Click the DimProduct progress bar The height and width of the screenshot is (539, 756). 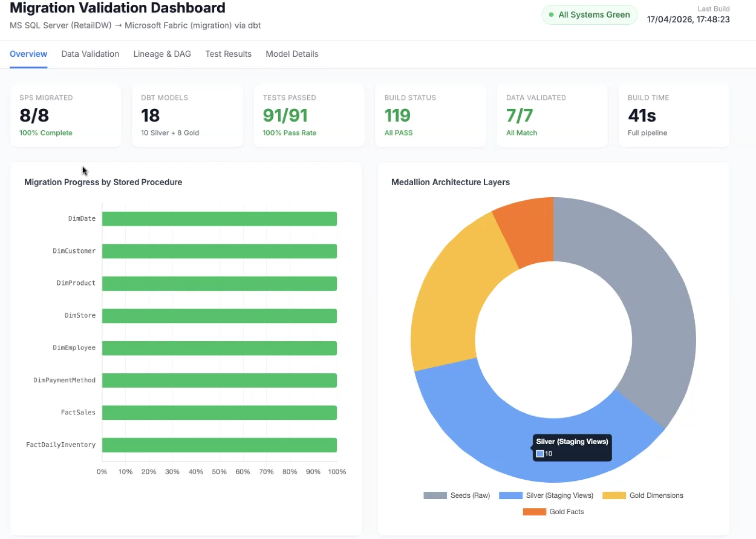click(x=220, y=283)
